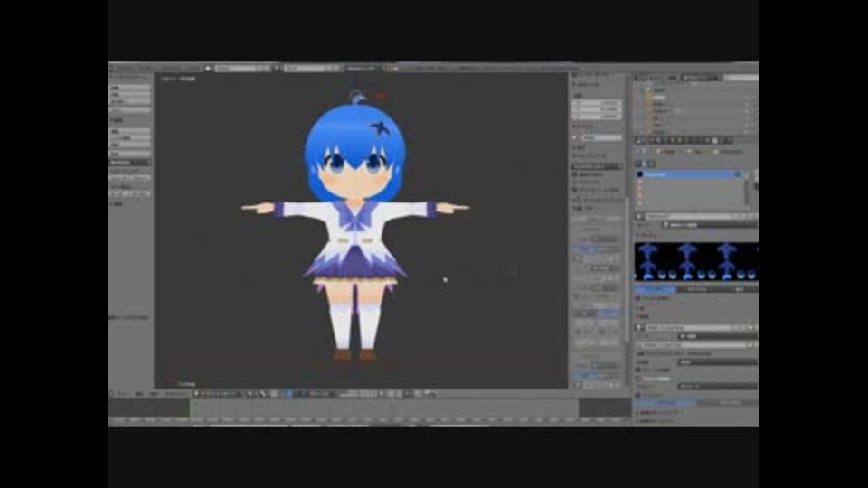Click the third transform button in tool shelf

point(130,101)
